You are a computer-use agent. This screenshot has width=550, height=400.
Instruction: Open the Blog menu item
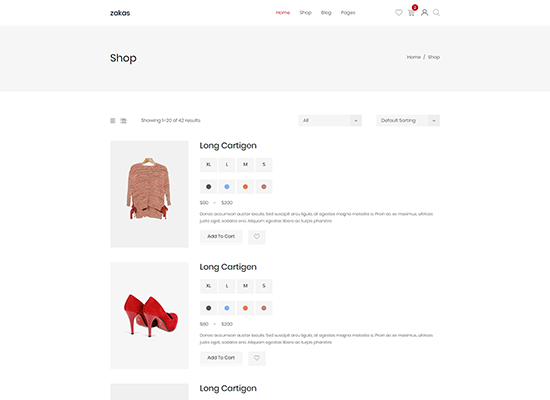[326, 13]
